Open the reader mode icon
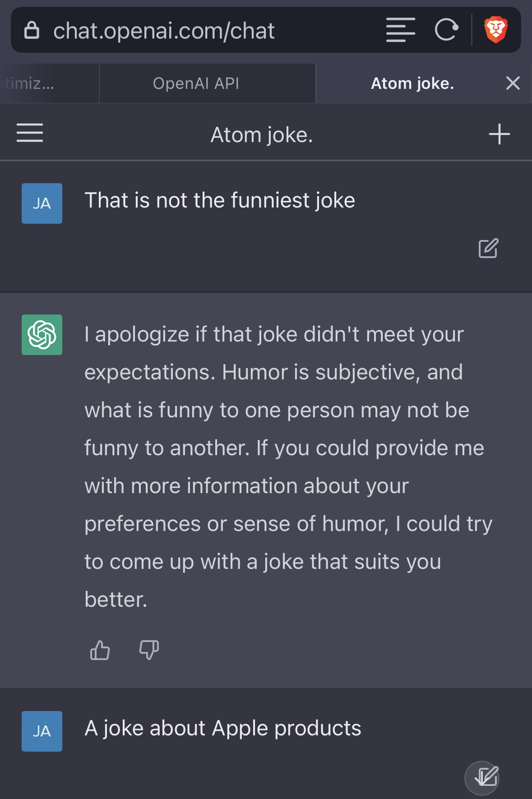Screen dimensions: 532x799 400,30
